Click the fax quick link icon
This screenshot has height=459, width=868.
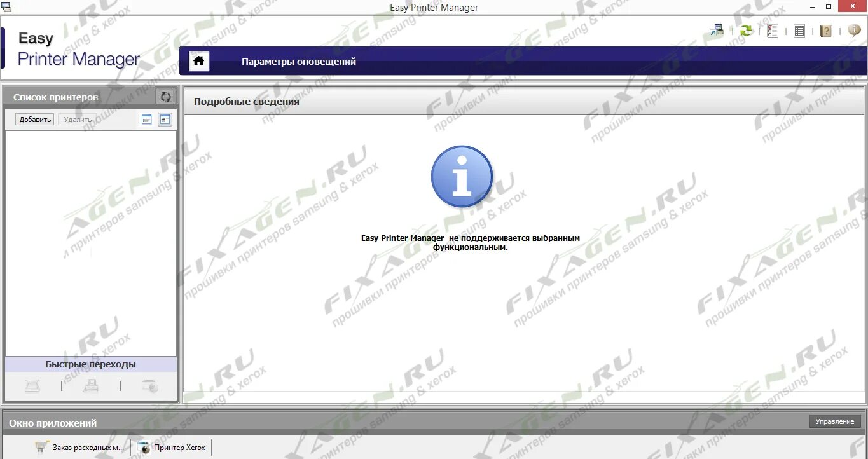click(x=91, y=386)
